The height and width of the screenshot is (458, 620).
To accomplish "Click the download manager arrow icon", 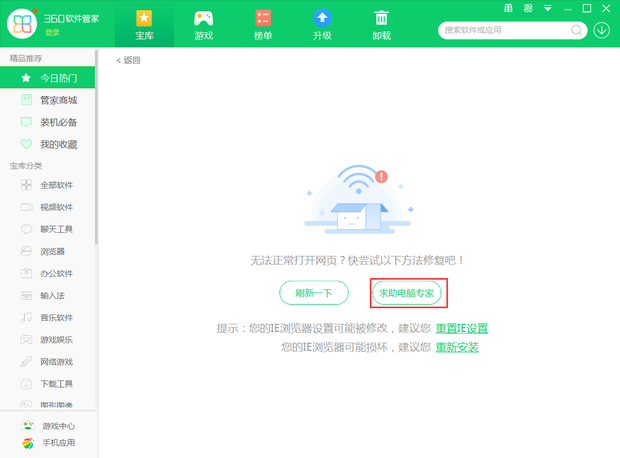I will pos(602,30).
